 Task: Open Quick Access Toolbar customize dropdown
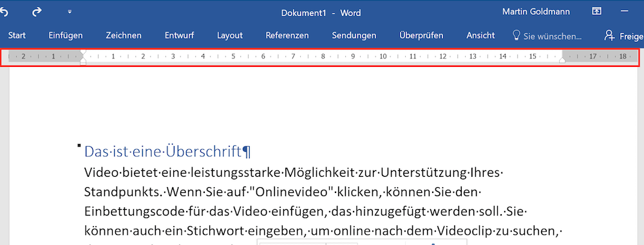point(70,12)
